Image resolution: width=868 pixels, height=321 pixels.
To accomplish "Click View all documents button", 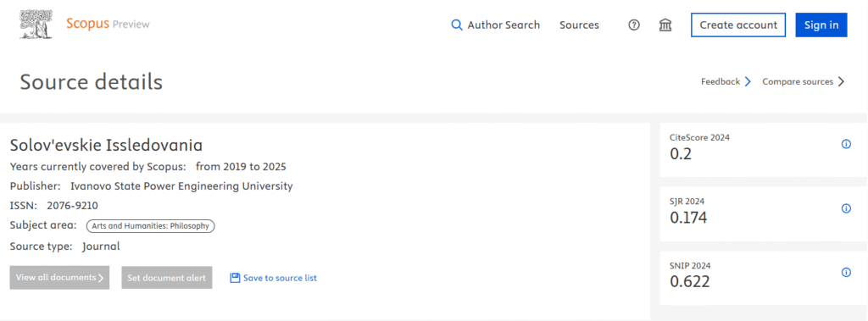I will pos(59,278).
